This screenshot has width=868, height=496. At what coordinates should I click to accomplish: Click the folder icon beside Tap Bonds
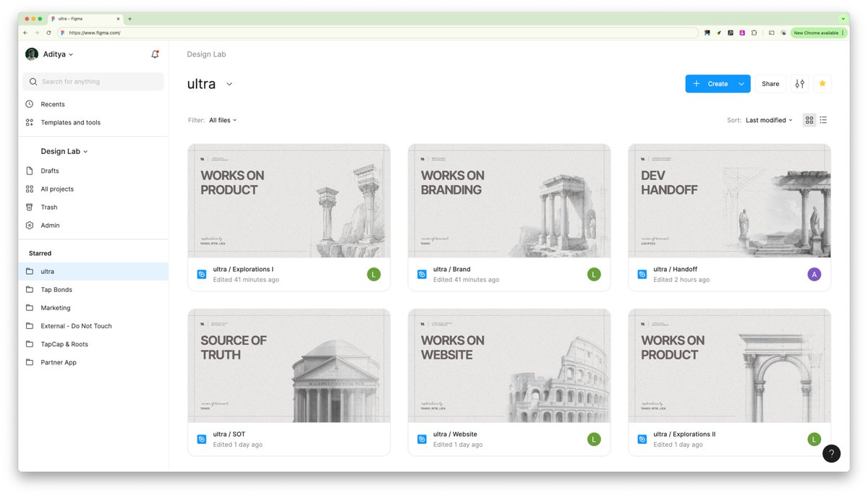[30, 289]
